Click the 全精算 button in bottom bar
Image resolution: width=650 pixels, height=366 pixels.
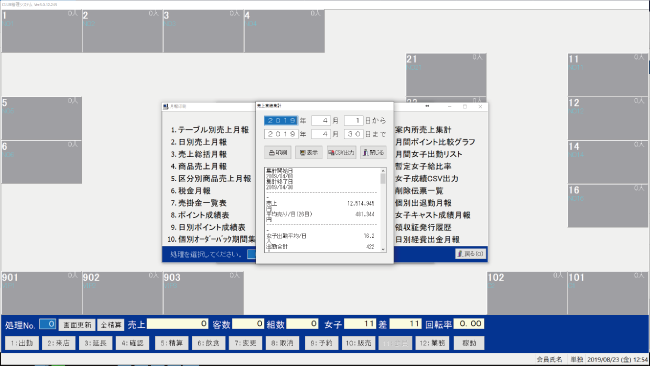(111, 325)
